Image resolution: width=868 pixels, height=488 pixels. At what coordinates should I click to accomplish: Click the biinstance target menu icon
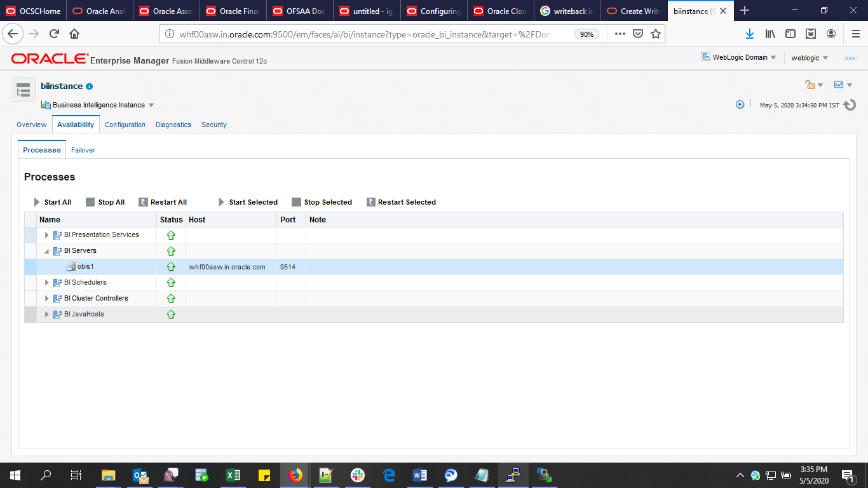tap(24, 90)
